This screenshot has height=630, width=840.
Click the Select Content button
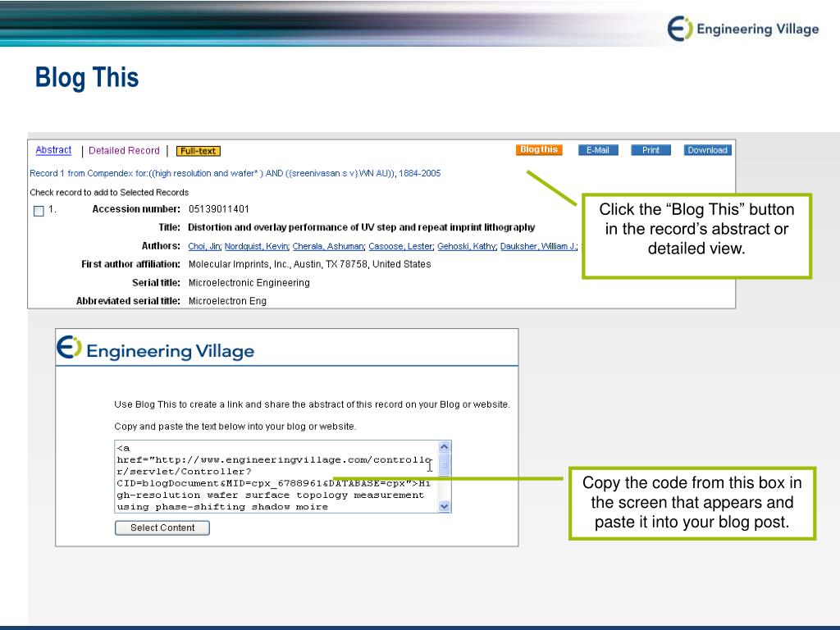tap(162, 527)
